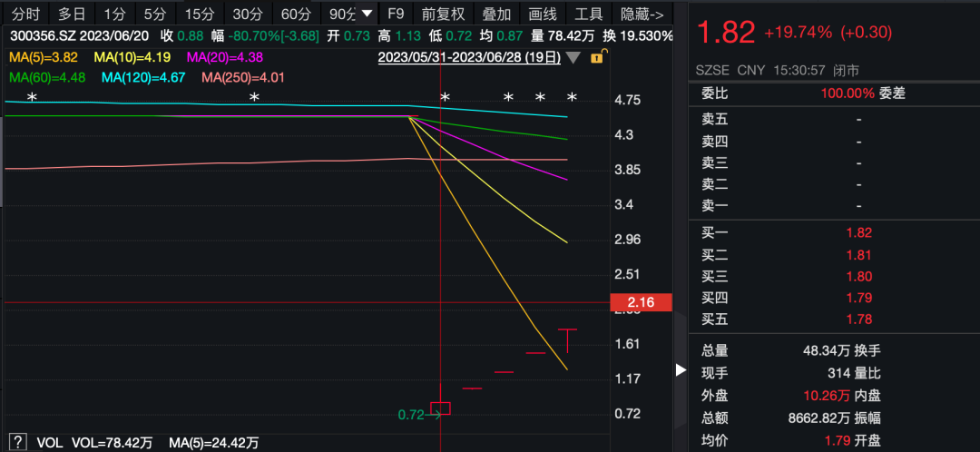
Task: Click the red 2.16 price label
Action: click(646, 302)
